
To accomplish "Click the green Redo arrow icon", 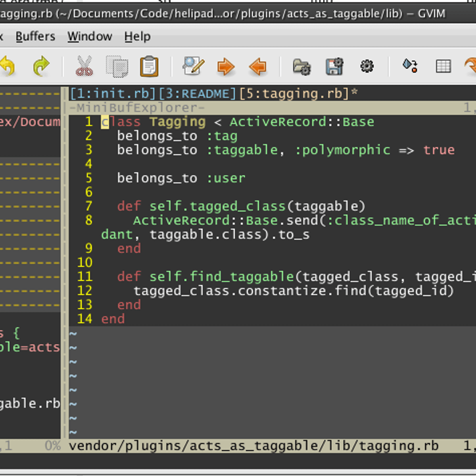I will pyautogui.click(x=41, y=66).
